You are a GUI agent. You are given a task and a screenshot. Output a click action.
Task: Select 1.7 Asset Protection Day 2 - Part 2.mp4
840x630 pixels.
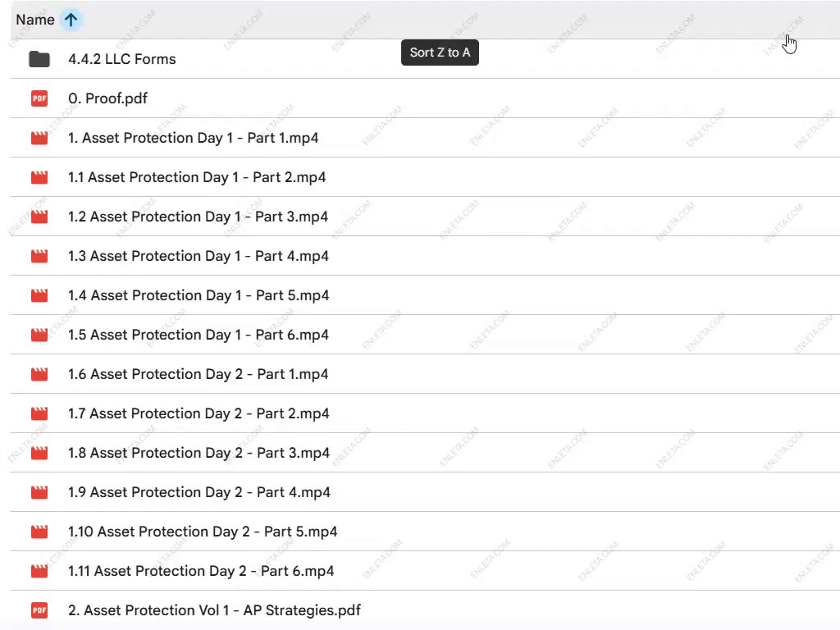point(199,413)
